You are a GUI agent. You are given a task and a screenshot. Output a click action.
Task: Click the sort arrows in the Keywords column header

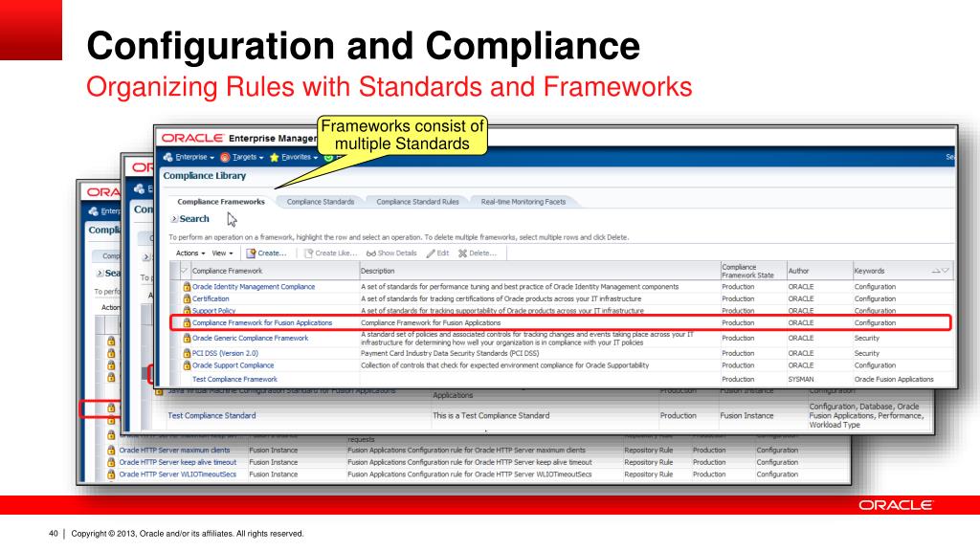point(940,271)
